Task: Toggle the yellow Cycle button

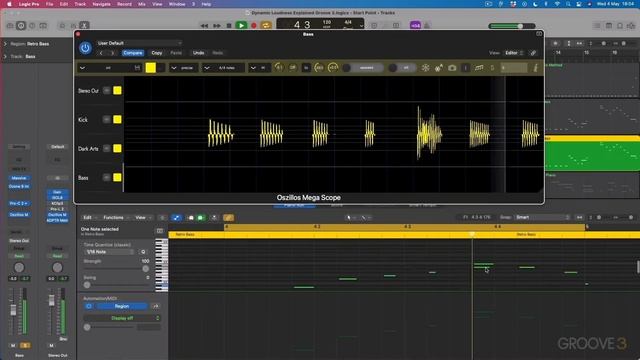Action: pos(266,26)
